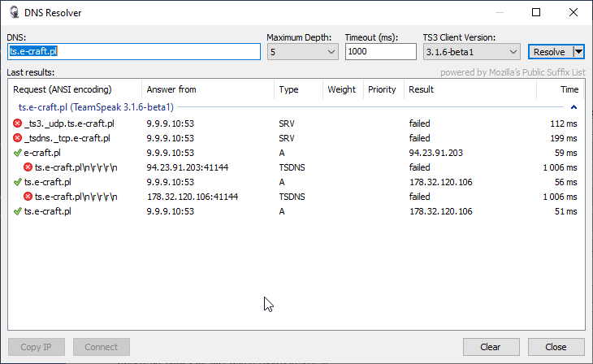
Task: Click the Timeout (ms) input field
Action: coord(379,52)
